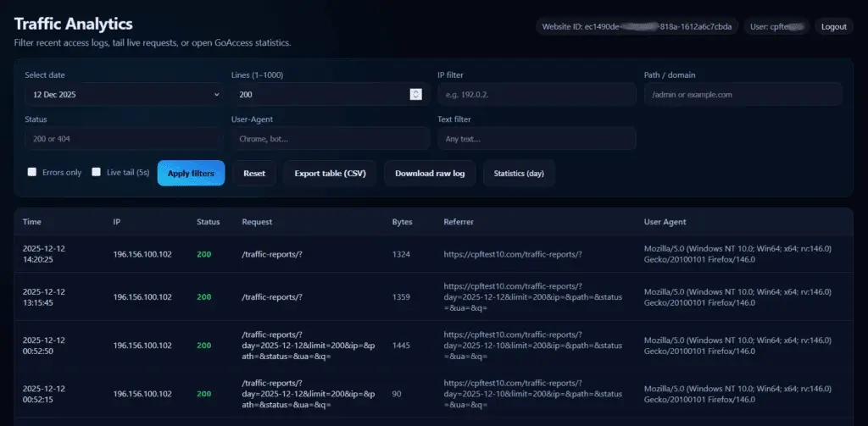Click into the IP filter field
The width and height of the screenshot is (868, 426).
pyautogui.click(x=537, y=95)
